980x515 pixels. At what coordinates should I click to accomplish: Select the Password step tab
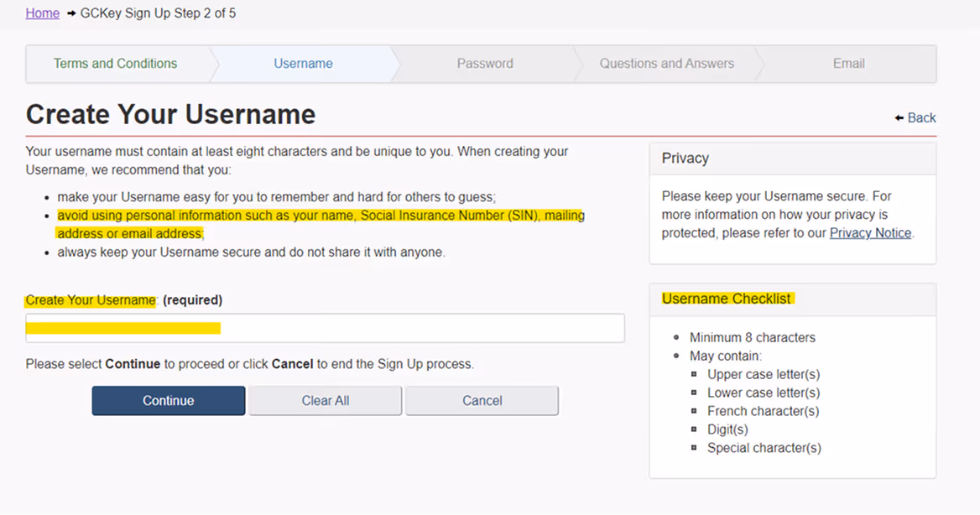coord(485,64)
